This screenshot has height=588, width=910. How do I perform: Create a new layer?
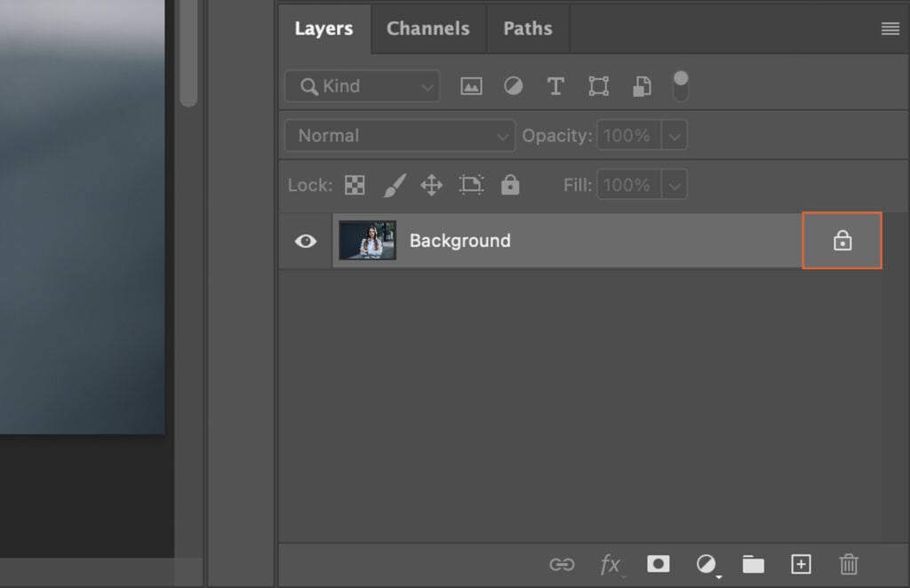pyautogui.click(x=801, y=564)
